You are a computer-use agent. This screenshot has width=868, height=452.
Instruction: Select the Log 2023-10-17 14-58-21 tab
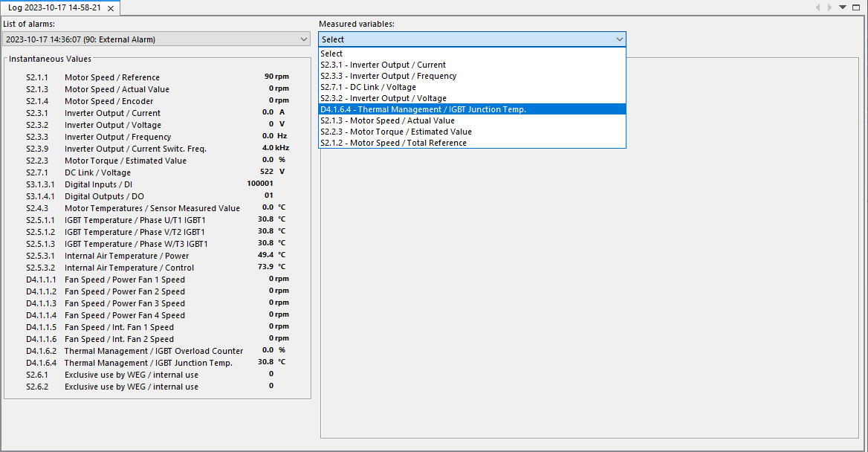[x=54, y=7]
